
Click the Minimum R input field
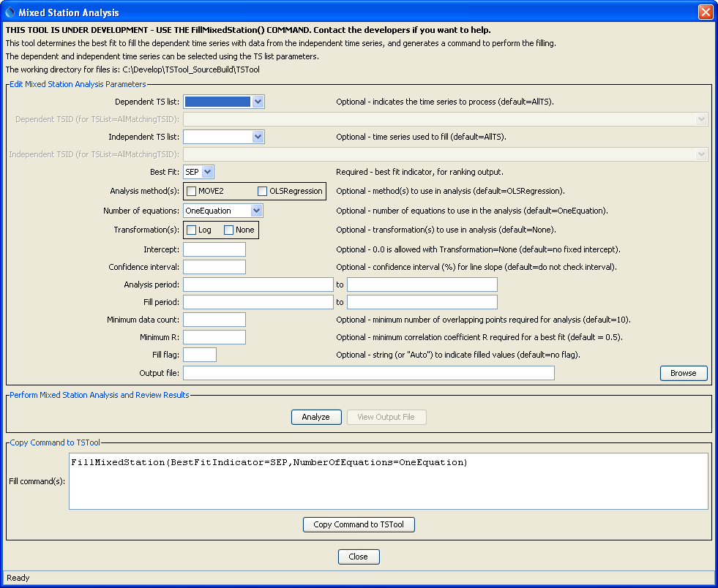tap(214, 337)
